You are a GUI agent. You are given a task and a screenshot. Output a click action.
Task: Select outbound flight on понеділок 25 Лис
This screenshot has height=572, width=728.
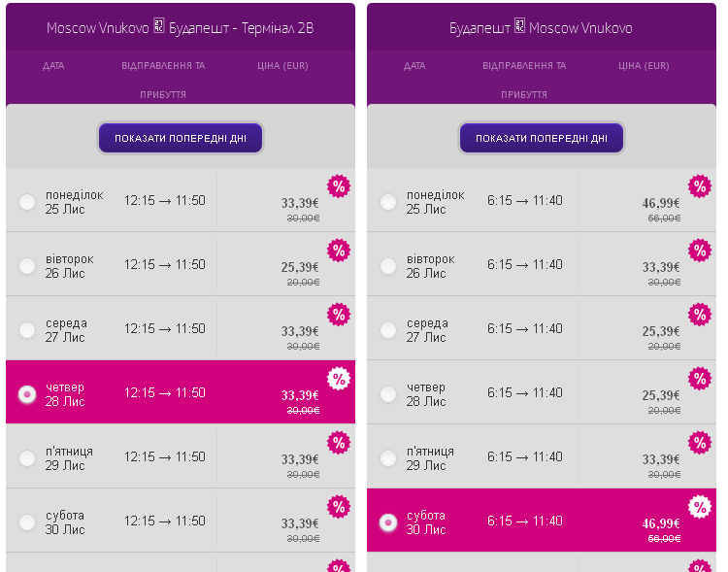pyautogui.click(x=27, y=202)
